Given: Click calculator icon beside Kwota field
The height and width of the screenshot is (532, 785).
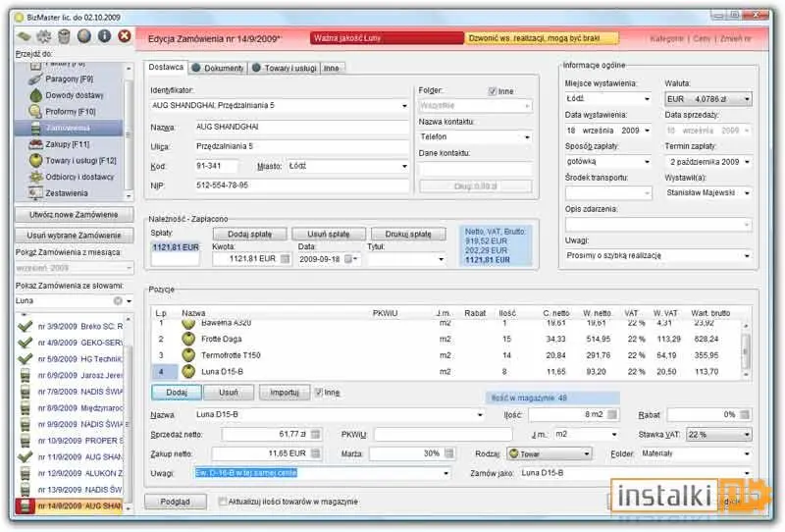Looking at the screenshot, I should pos(285,259).
